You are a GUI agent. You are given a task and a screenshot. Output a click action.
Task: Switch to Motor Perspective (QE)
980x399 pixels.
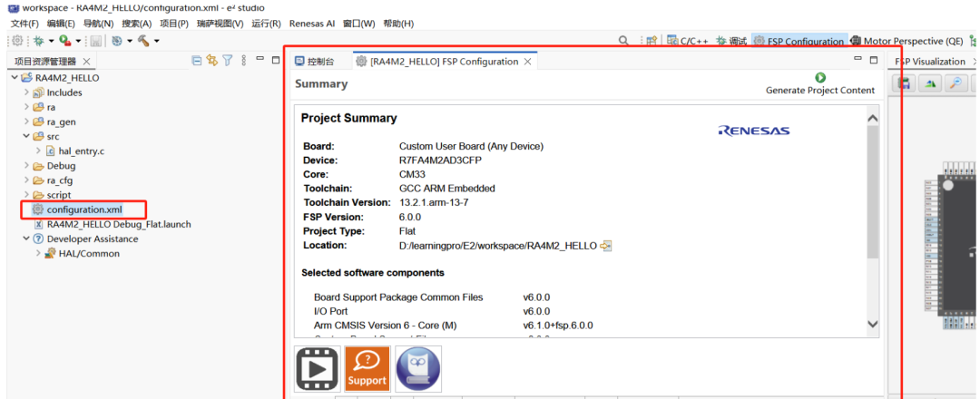coord(906,41)
